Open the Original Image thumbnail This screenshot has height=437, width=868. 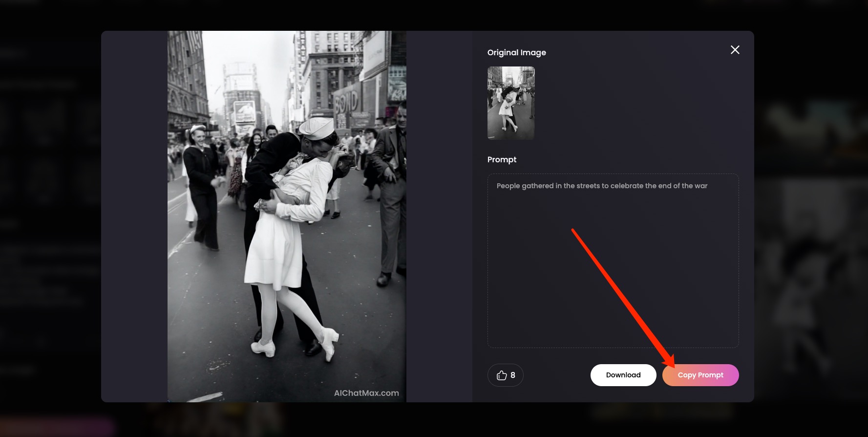pyautogui.click(x=511, y=103)
